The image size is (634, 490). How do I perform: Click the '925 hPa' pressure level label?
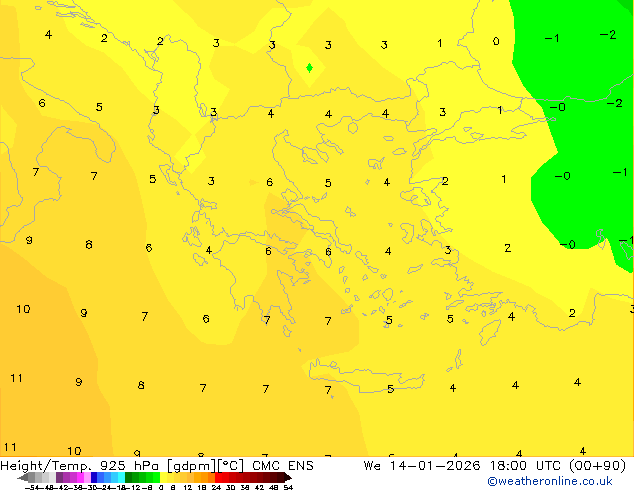[129, 466]
